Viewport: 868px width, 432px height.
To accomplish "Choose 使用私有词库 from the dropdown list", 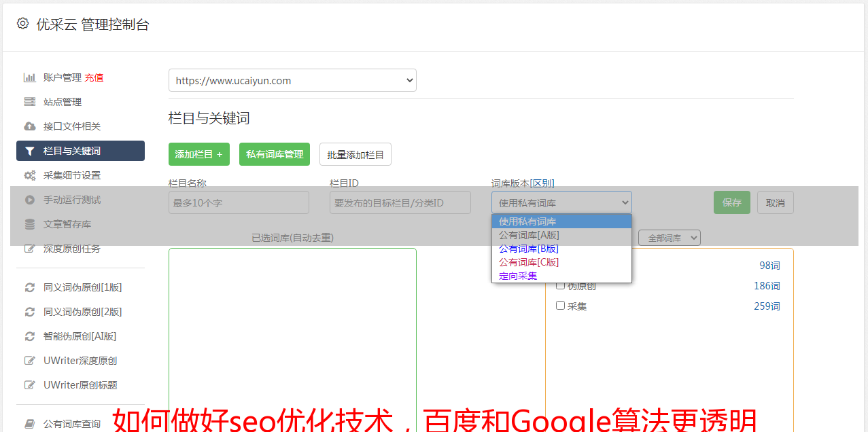I will pos(561,221).
